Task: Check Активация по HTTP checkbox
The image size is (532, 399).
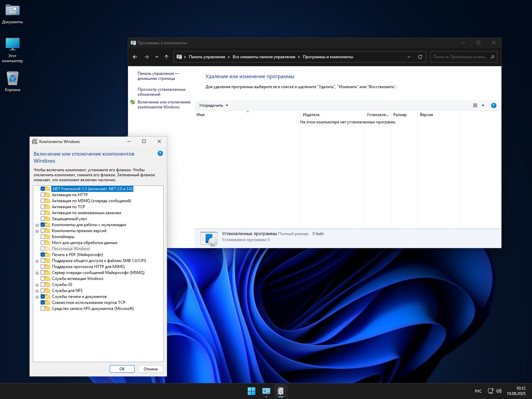Action: coord(43,195)
